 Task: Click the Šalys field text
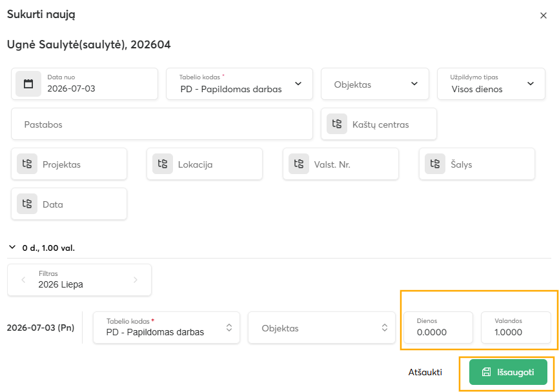[x=461, y=164]
